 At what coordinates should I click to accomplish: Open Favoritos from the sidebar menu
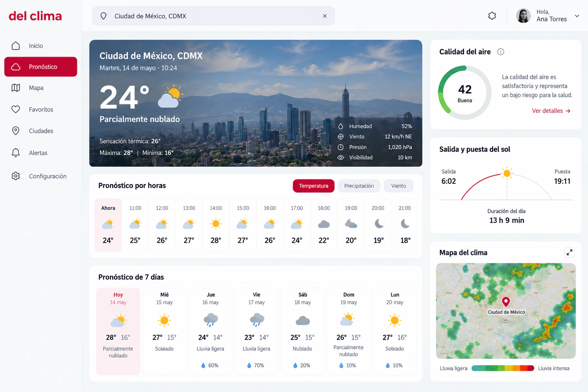tap(41, 109)
